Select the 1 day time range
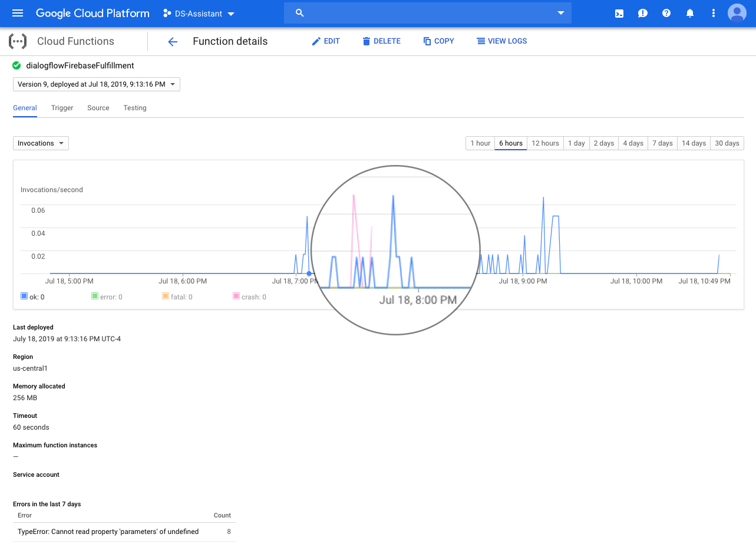Image resolution: width=756 pixels, height=544 pixels. (x=576, y=143)
